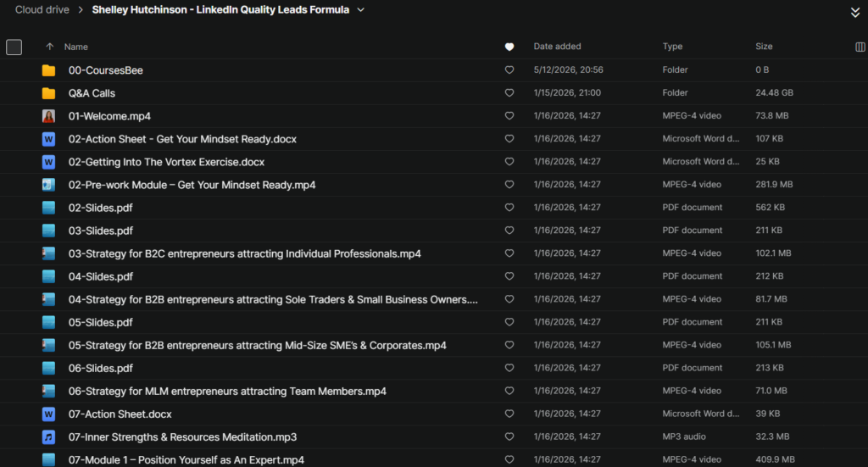This screenshot has width=868, height=467.
Task: Open the Q&A Calls folder icon
Action: coord(48,93)
